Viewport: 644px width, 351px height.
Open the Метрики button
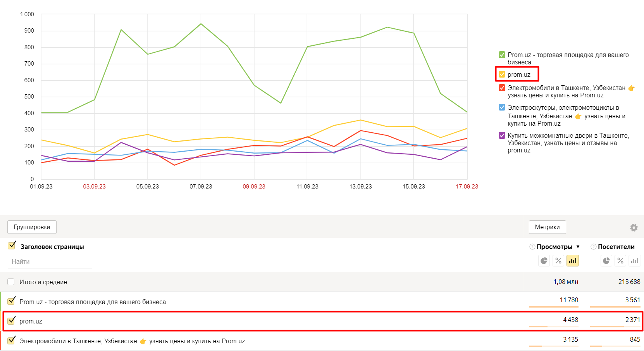(547, 227)
